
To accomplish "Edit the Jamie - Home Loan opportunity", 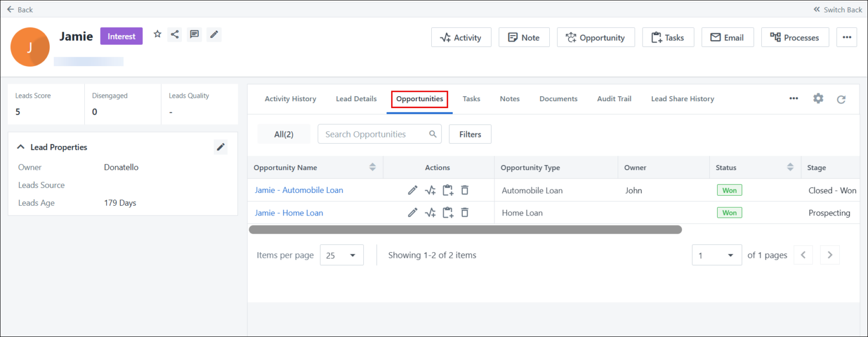I will pyautogui.click(x=413, y=213).
